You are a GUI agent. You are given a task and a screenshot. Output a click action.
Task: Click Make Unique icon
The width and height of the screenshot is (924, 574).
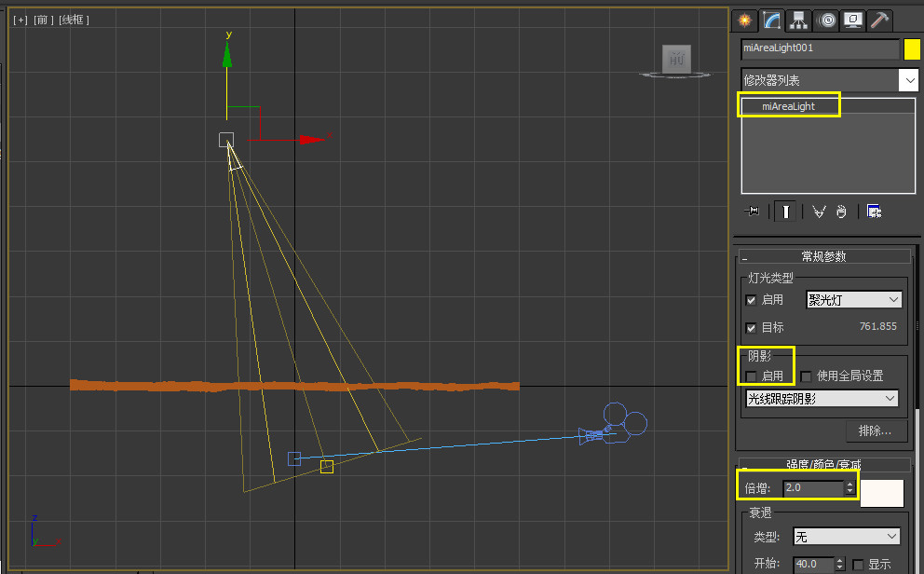click(x=819, y=211)
